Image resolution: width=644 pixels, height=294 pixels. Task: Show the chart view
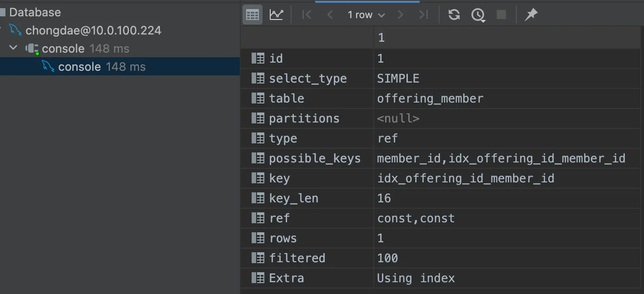pos(276,15)
